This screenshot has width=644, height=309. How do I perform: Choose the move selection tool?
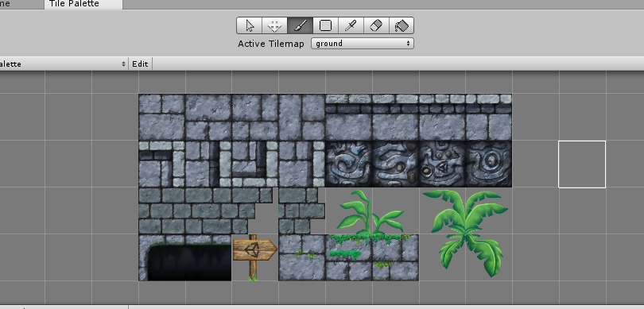point(274,25)
